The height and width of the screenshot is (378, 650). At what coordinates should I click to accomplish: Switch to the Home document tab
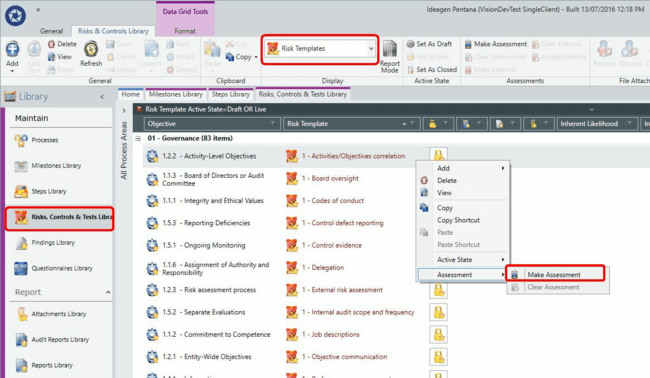[131, 94]
